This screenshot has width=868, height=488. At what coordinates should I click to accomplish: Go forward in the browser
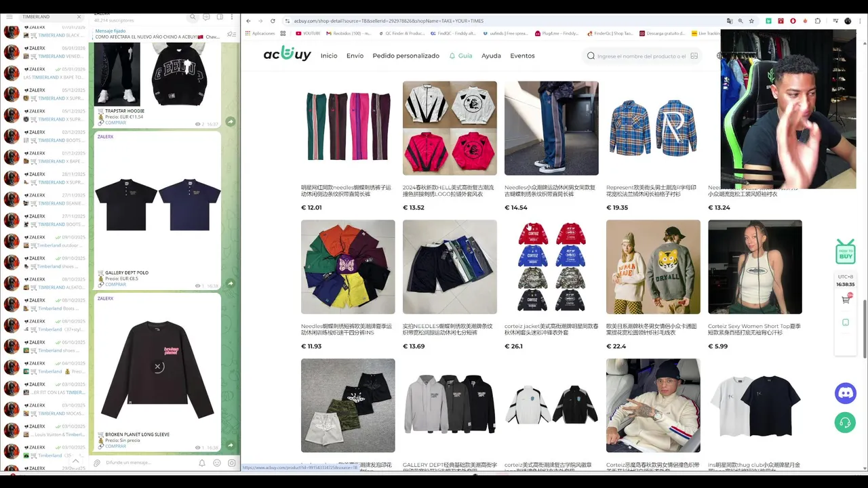tap(260, 21)
